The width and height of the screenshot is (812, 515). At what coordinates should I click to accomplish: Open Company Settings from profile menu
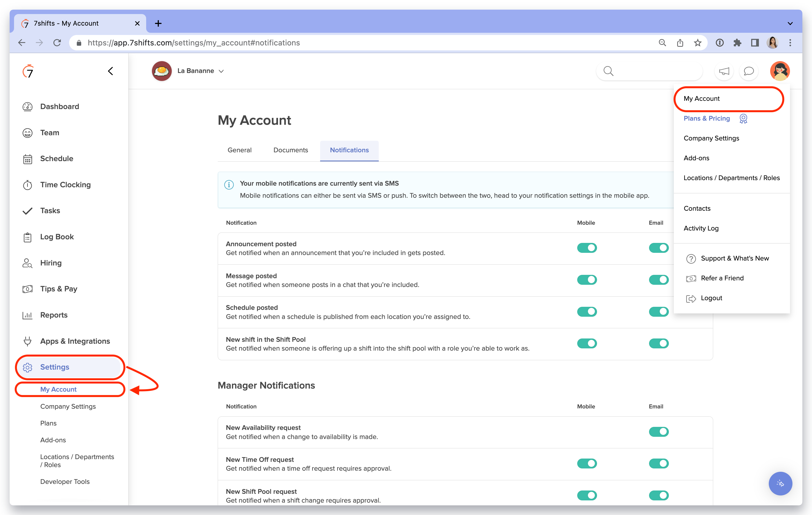pos(711,138)
